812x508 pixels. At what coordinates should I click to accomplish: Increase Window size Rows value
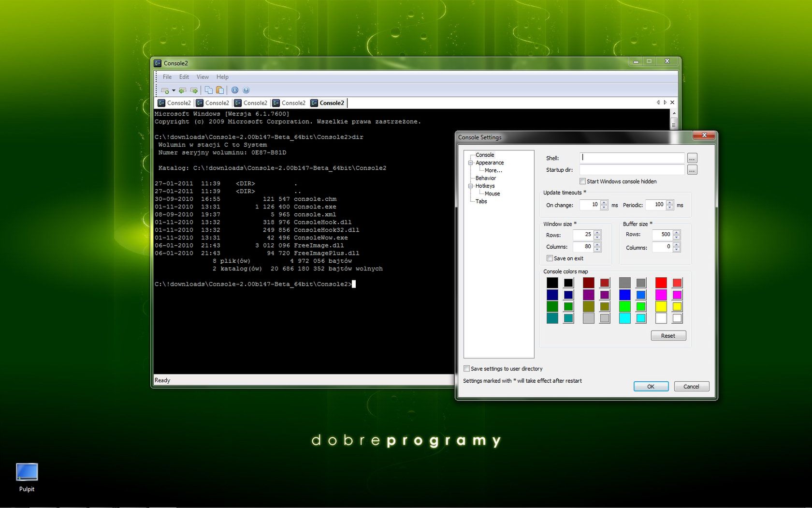[597, 232]
